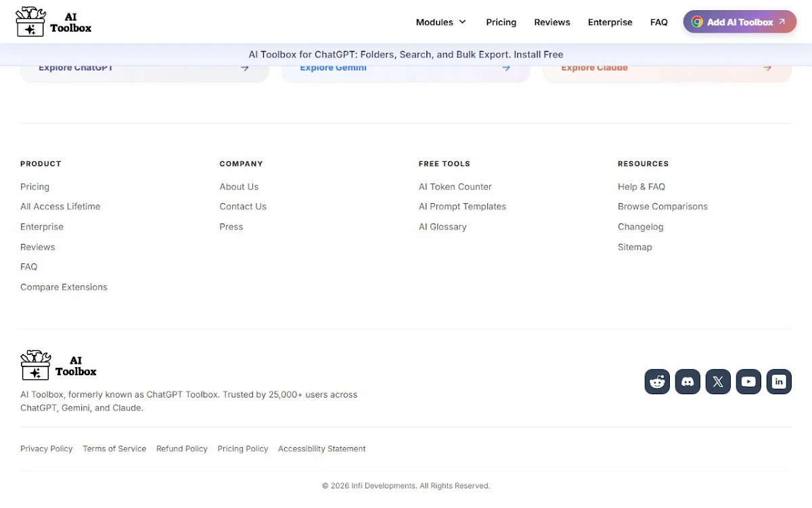Click the AI Toolbox for ChatGPT install banner
The height and width of the screenshot is (508, 812).
point(406,55)
